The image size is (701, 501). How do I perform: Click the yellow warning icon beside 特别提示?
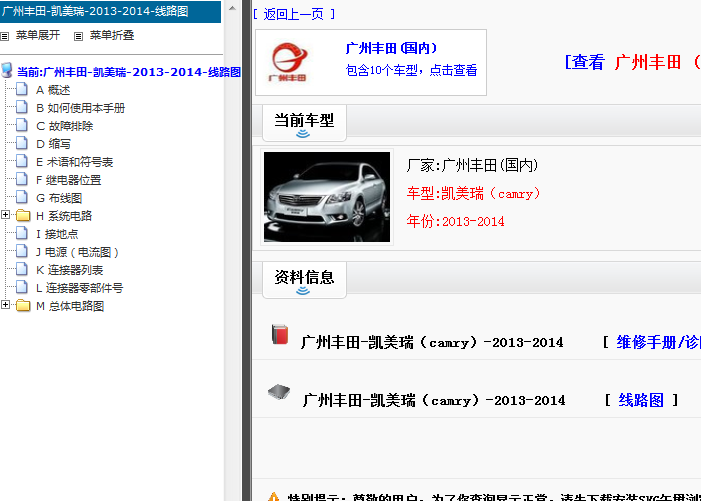(273, 497)
